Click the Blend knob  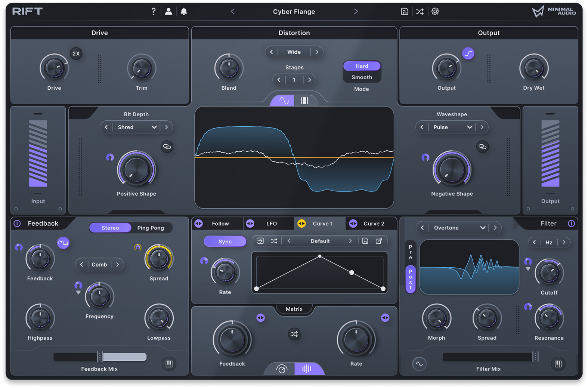pyautogui.click(x=229, y=68)
